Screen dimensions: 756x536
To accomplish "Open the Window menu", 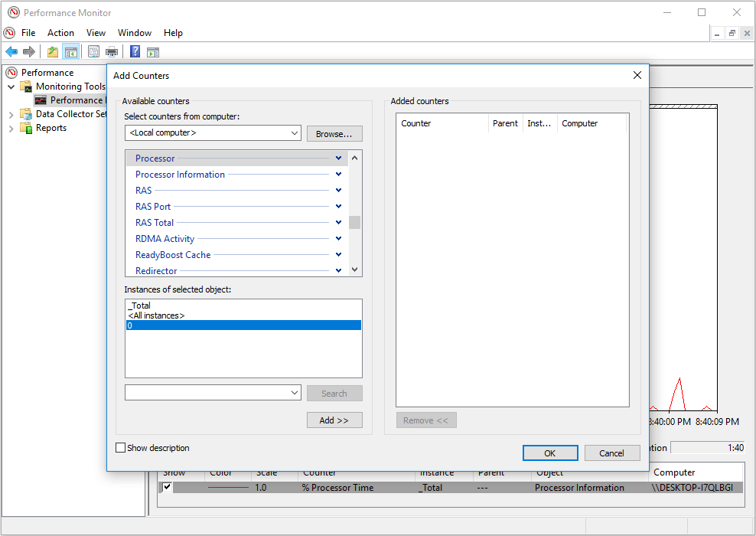I will point(135,33).
